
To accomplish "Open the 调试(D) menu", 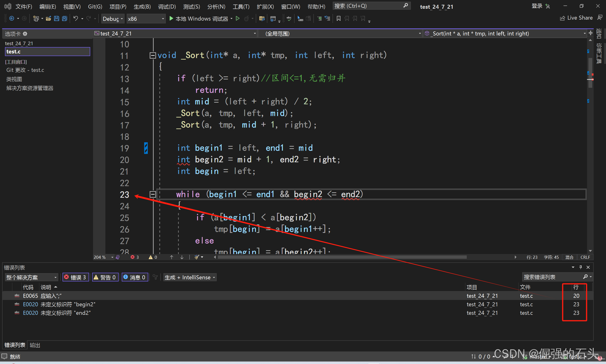I will click(167, 7).
